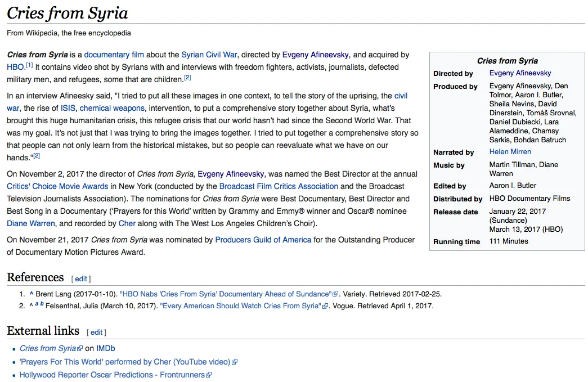Image resolution: width=588 pixels, height=382 pixels.
Task: Jump to citation [1] after HBO
Action: coord(29,65)
